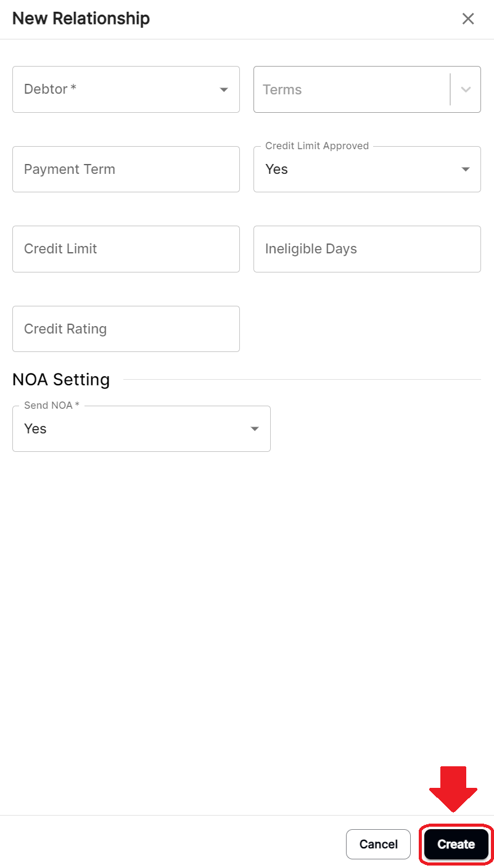The height and width of the screenshot is (868, 494).
Task: Select a debtor from the Debtor combo box
Action: click(126, 89)
